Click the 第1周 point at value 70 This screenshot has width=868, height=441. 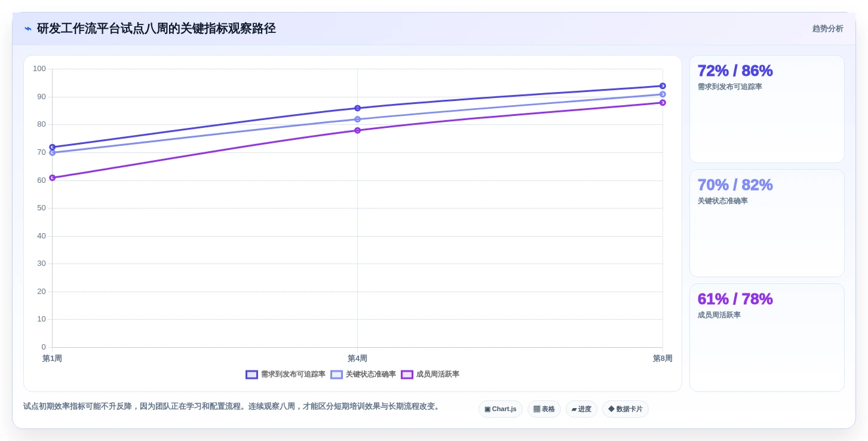pos(52,152)
